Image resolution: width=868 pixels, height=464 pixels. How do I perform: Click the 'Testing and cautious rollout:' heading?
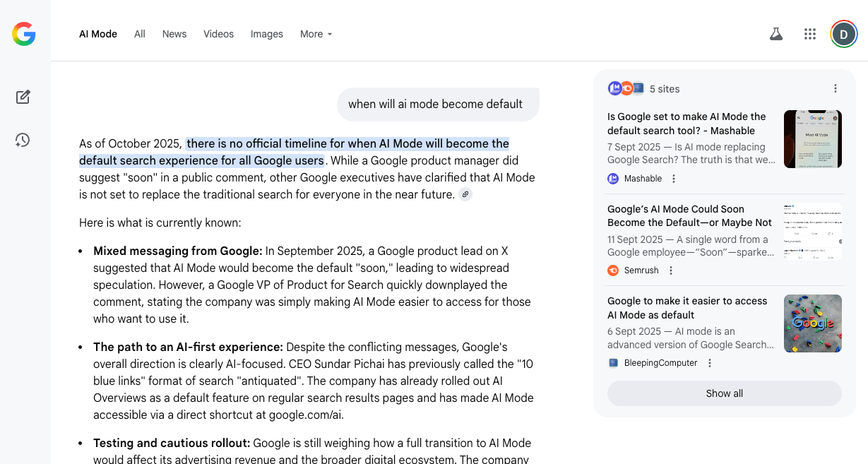172,443
